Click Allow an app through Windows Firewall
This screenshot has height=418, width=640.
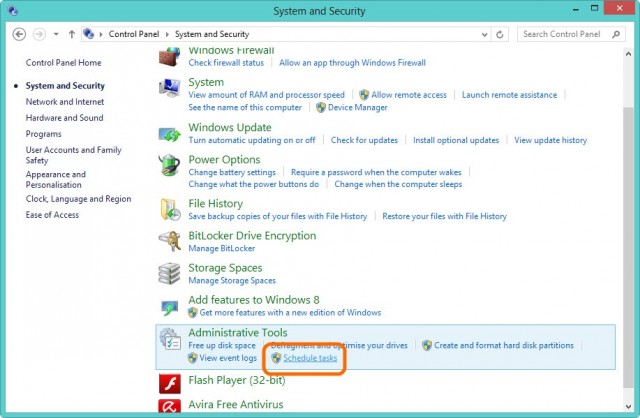(352, 63)
